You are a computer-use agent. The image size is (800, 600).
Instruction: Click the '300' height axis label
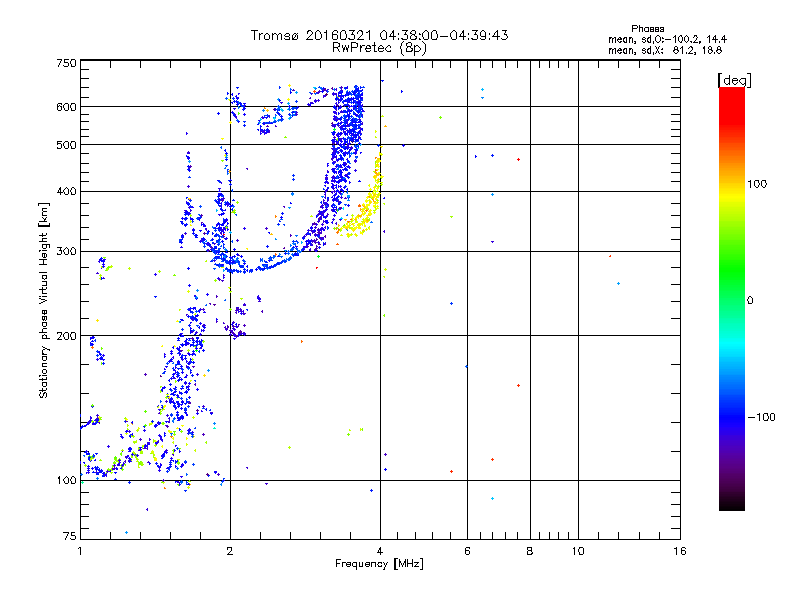pyautogui.click(x=66, y=252)
